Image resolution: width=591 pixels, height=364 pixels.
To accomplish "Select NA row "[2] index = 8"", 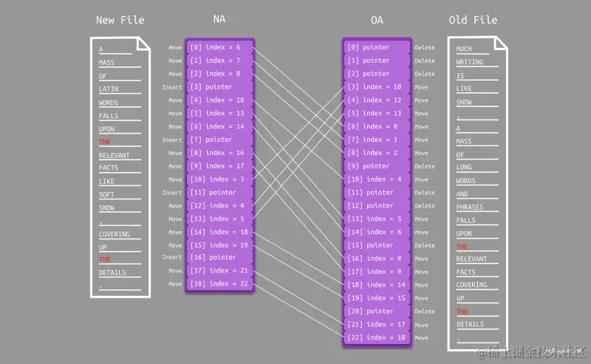I will (219, 74).
